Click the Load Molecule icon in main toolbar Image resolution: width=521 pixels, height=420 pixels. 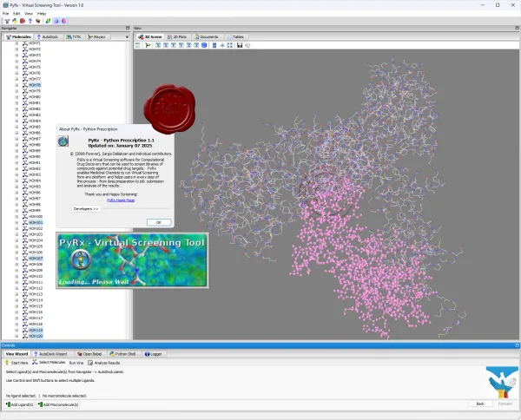pos(7,21)
